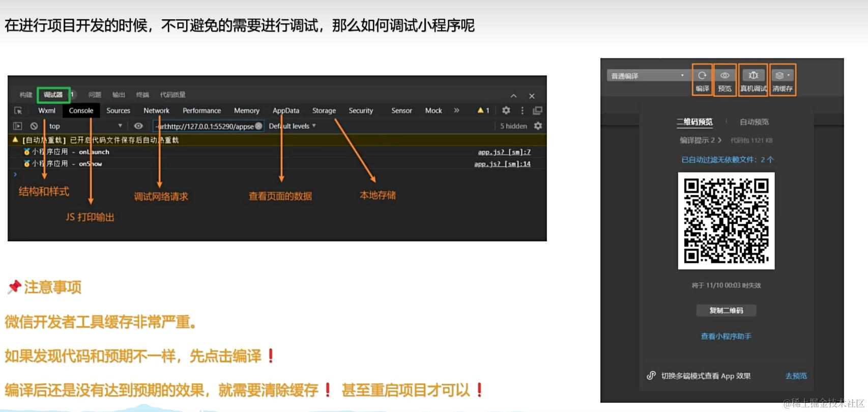Open source link app.js? [sm]:7
The width and height of the screenshot is (868, 412).
(504, 152)
